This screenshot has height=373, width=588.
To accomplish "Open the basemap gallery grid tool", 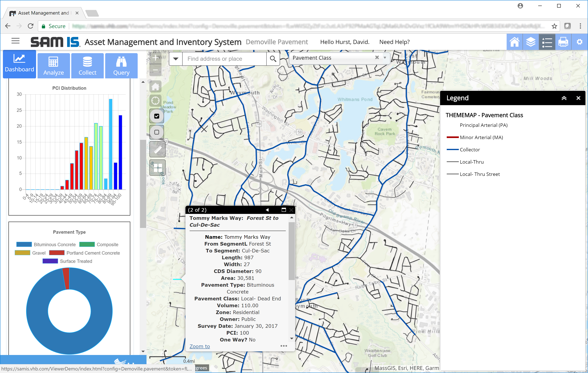I will (x=158, y=168).
